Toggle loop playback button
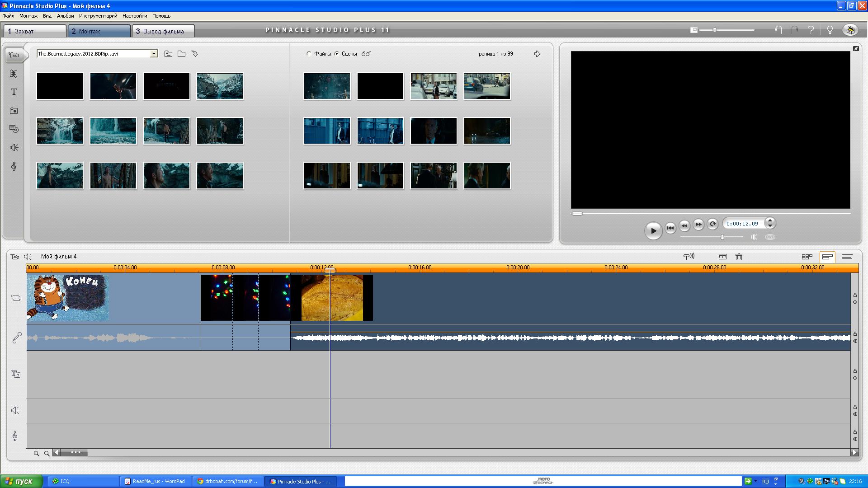The image size is (868, 488). [x=712, y=224]
